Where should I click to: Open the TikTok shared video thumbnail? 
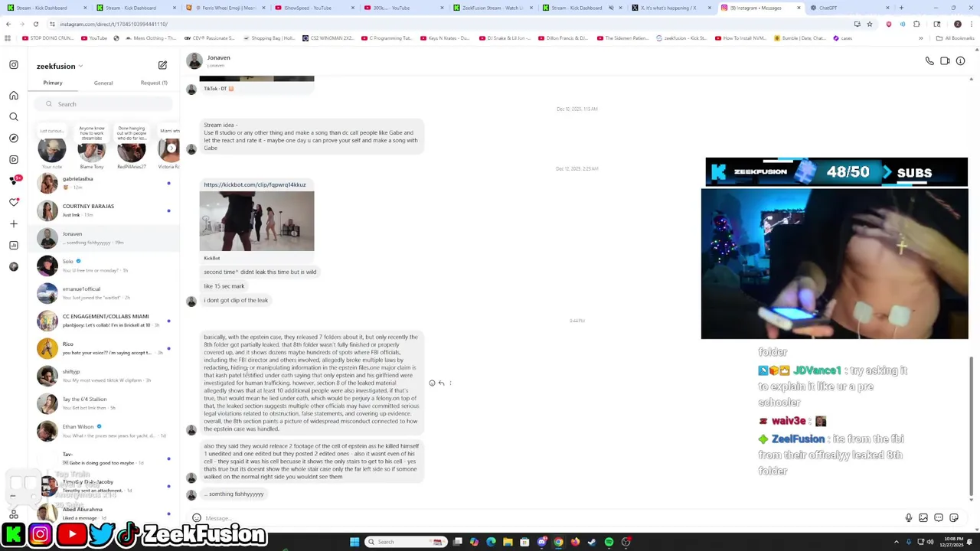pos(256,79)
